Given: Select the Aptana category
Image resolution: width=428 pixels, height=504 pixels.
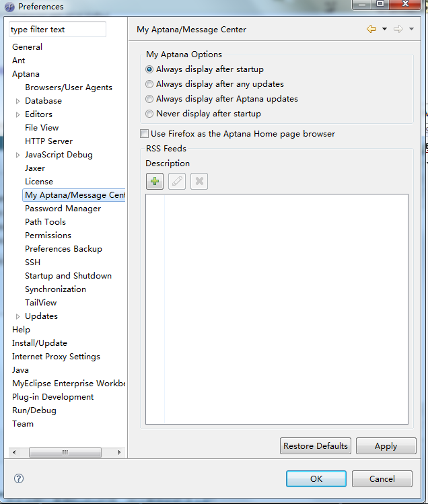Looking at the screenshot, I should point(26,74).
